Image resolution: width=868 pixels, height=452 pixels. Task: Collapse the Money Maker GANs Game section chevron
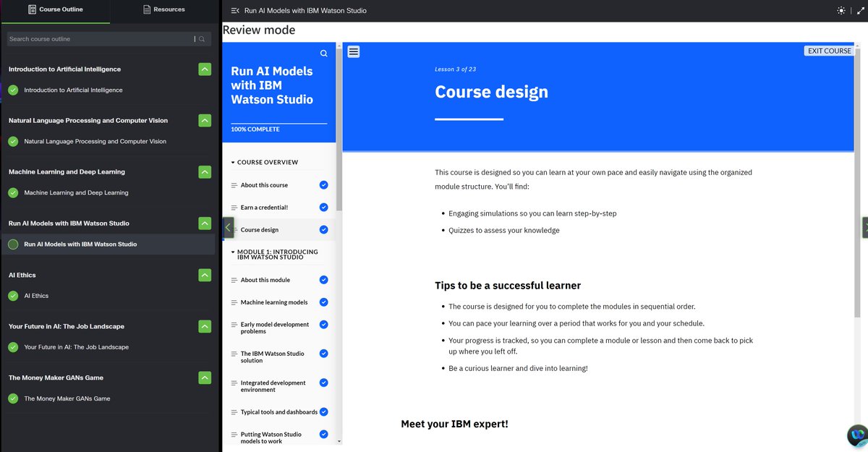[205, 378]
